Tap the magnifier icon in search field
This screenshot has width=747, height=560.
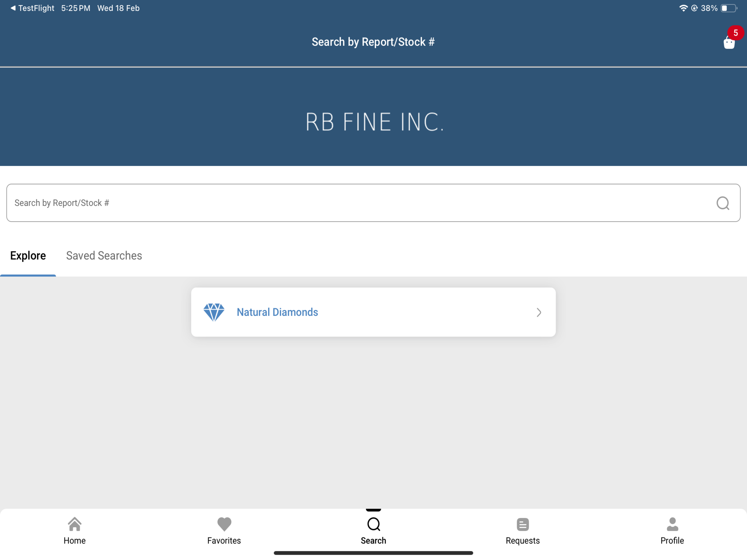(x=723, y=203)
